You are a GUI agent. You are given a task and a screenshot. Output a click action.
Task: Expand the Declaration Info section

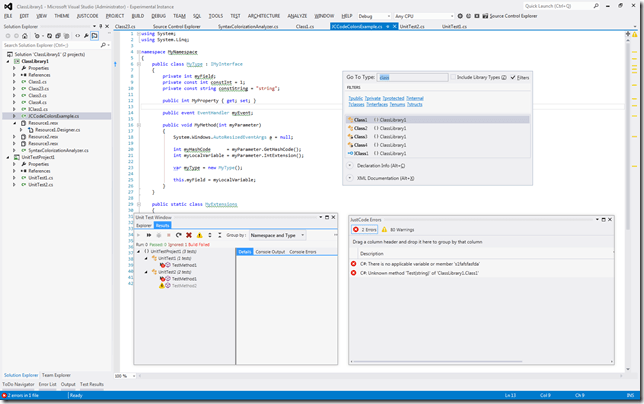click(350, 165)
